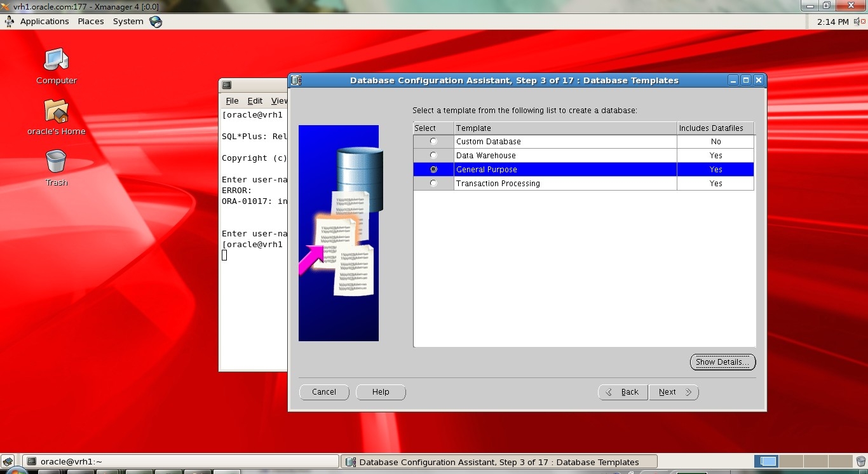Go Back to the previous step
Image resolution: width=868 pixels, height=474 pixels.
(623, 392)
